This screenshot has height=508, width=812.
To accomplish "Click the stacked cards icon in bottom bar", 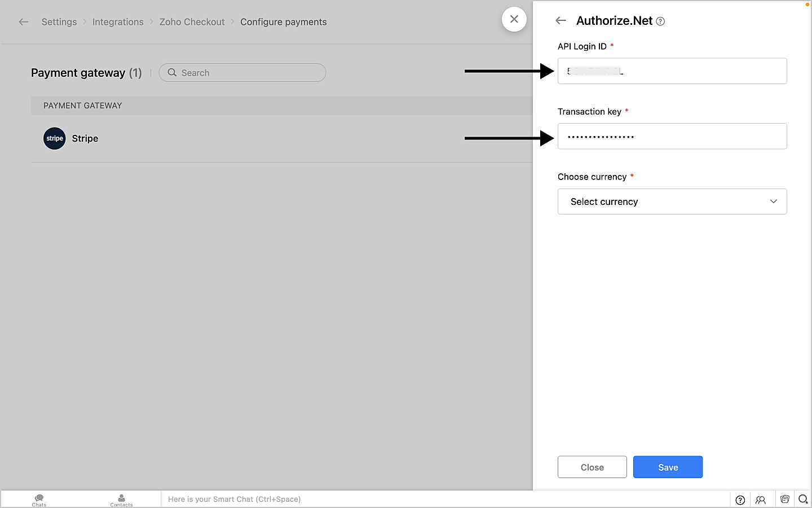I will pos(784,499).
